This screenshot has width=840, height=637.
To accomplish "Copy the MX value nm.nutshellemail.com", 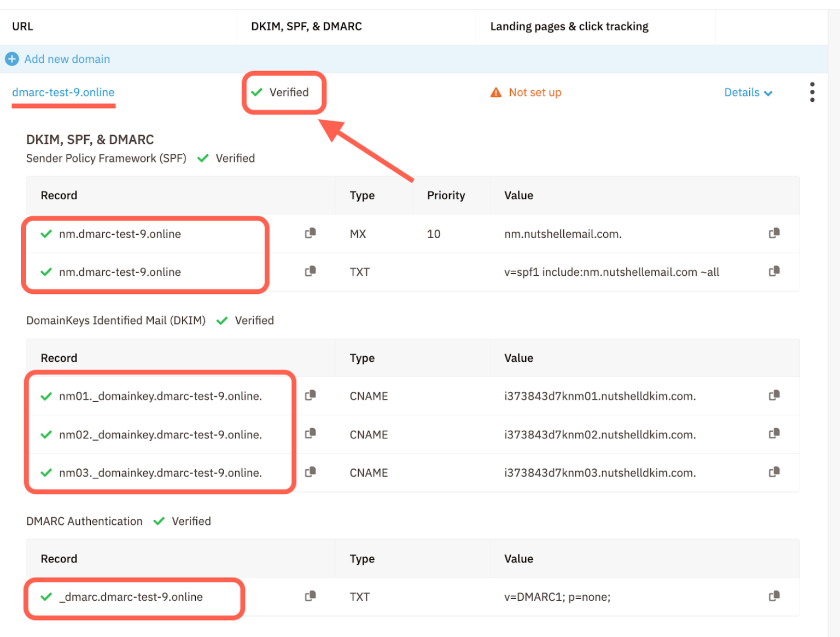I will tap(774, 233).
